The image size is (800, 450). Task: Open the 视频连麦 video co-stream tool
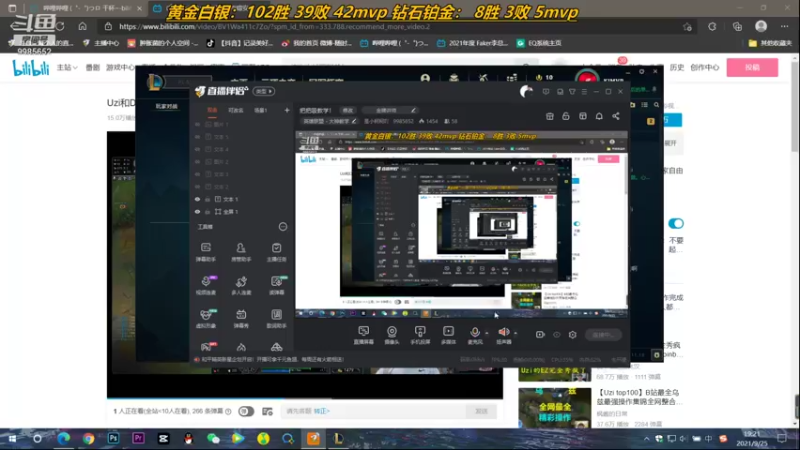tap(206, 285)
